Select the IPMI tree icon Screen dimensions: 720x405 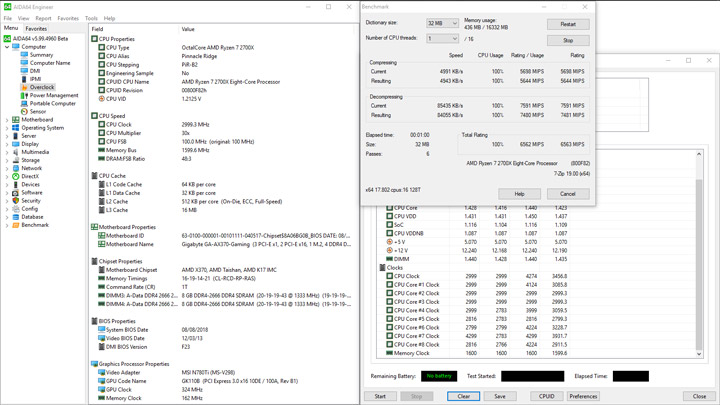(x=24, y=79)
